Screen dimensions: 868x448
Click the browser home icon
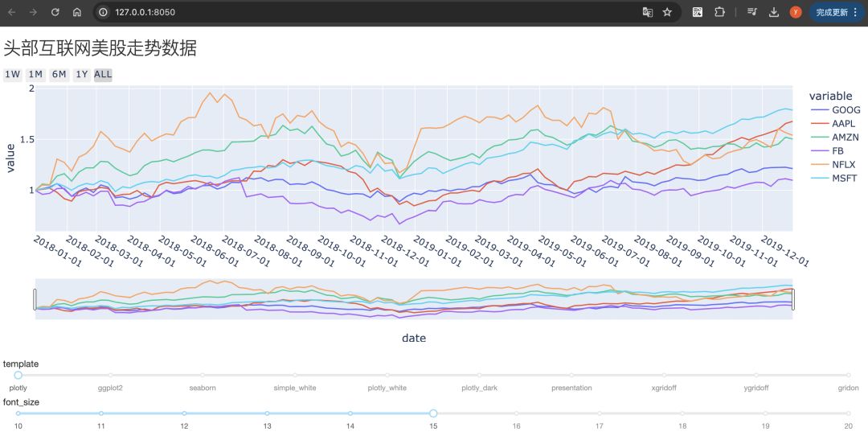pos(76,12)
